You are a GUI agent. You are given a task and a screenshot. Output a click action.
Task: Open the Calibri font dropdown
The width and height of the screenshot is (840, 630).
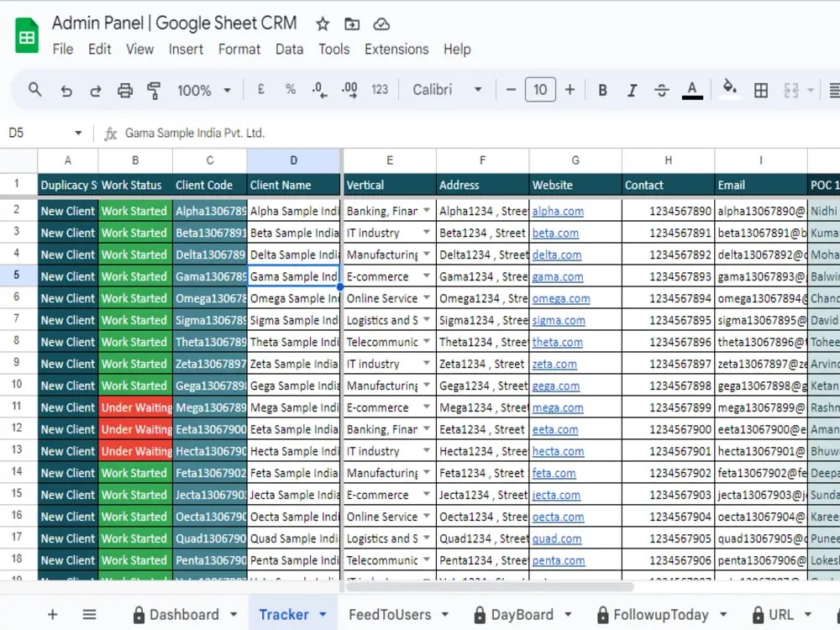pos(447,90)
